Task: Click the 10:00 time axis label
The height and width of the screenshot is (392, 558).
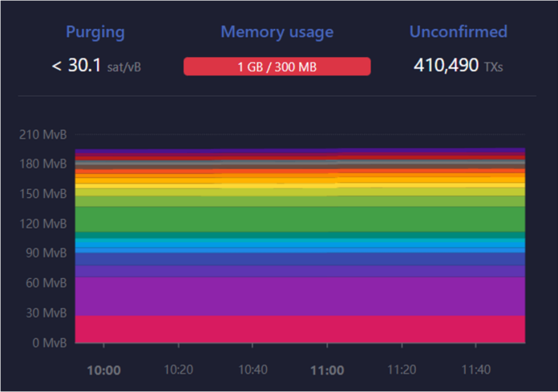Action: click(x=103, y=370)
